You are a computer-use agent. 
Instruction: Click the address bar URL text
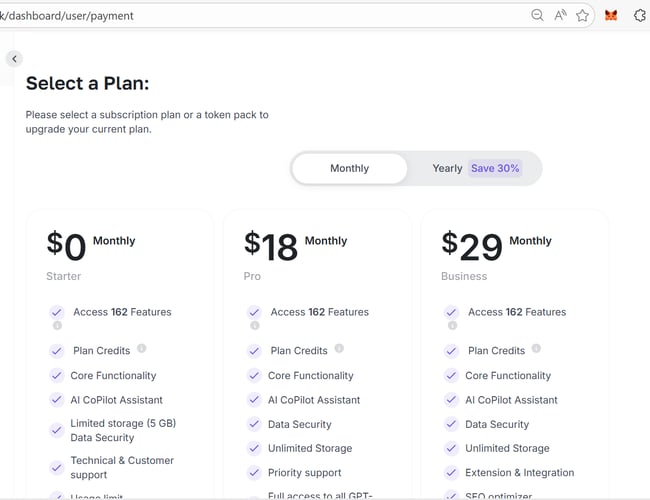70,16
